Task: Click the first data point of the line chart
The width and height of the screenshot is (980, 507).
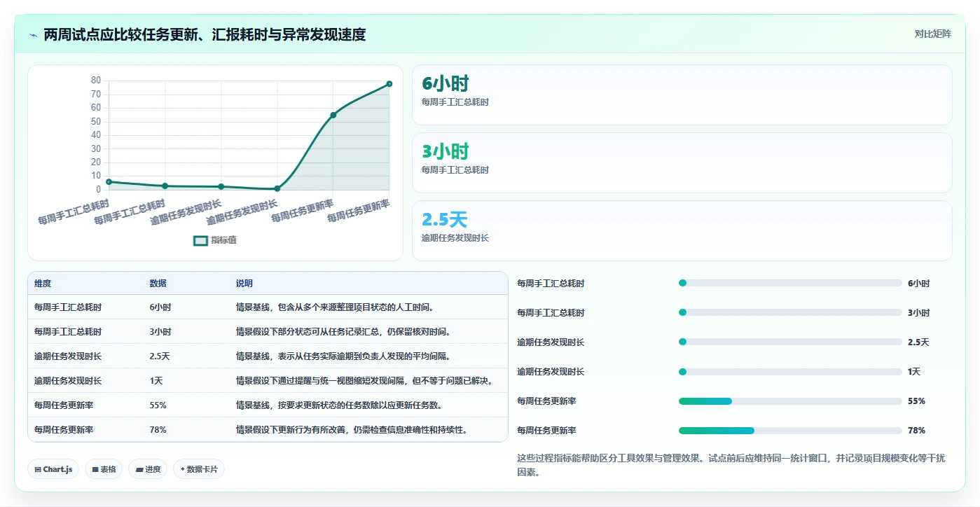Action: coord(109,182)
